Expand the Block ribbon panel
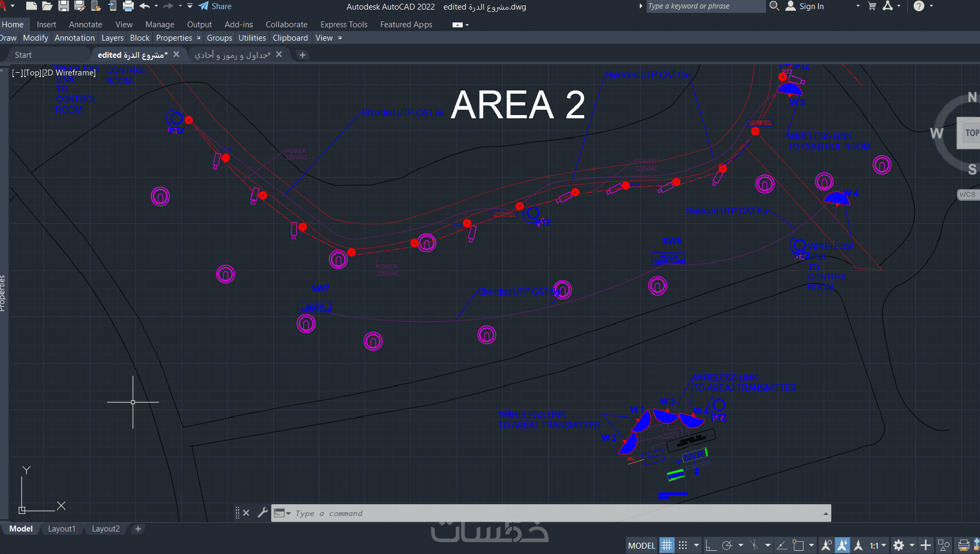Screen dimensions: 980x554 pyautogui.click(x=140, y=38)
